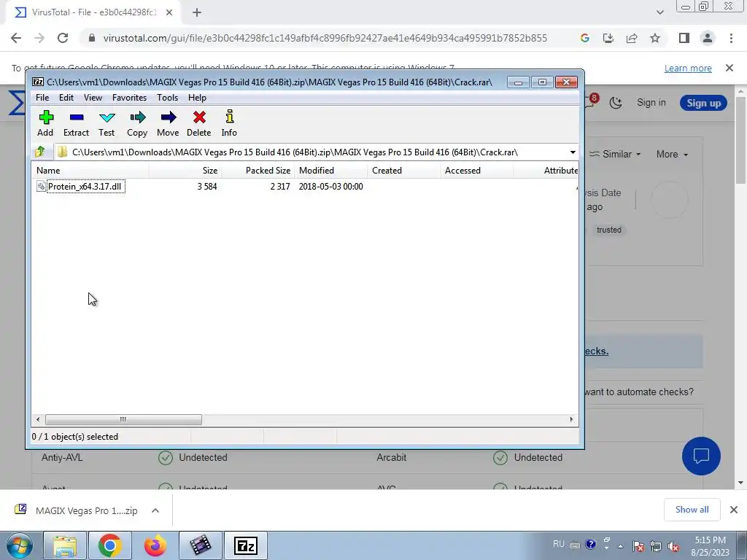Viewport: 747px width, 560px height.
Task: Click the horizontal scrollbar thumb in 7-Zip
Action: pyautogui.click(x=123, y=419)
